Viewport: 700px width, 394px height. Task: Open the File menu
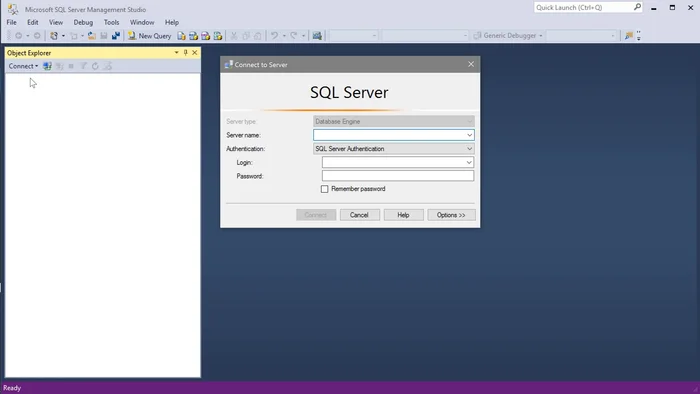(x=12, y=22)
